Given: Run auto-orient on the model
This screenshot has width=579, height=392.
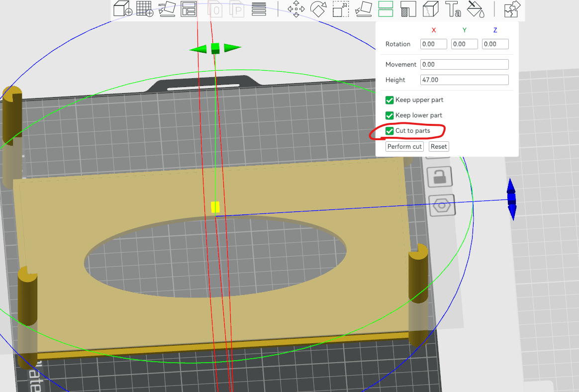Looking at the screenshot, I should 166,8.
